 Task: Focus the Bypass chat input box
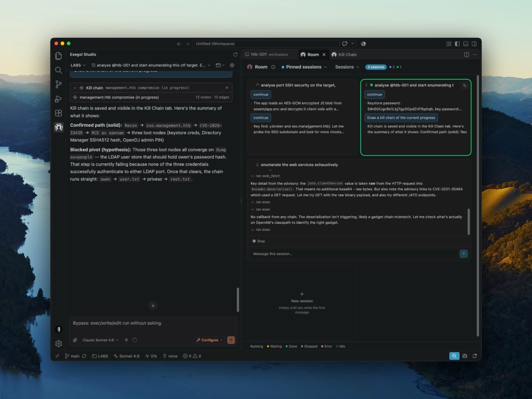(153, 323)
